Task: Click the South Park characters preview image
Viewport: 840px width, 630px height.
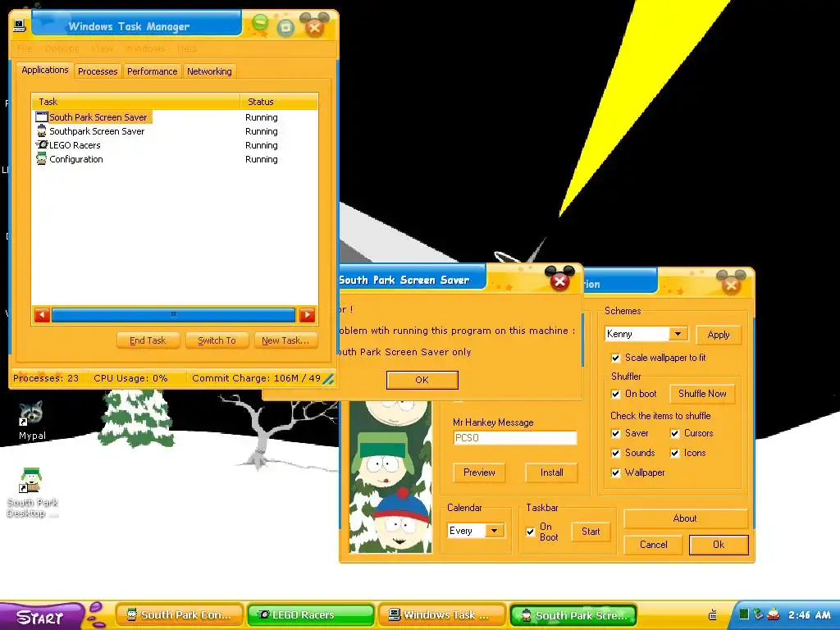Action: pos(390,477)
